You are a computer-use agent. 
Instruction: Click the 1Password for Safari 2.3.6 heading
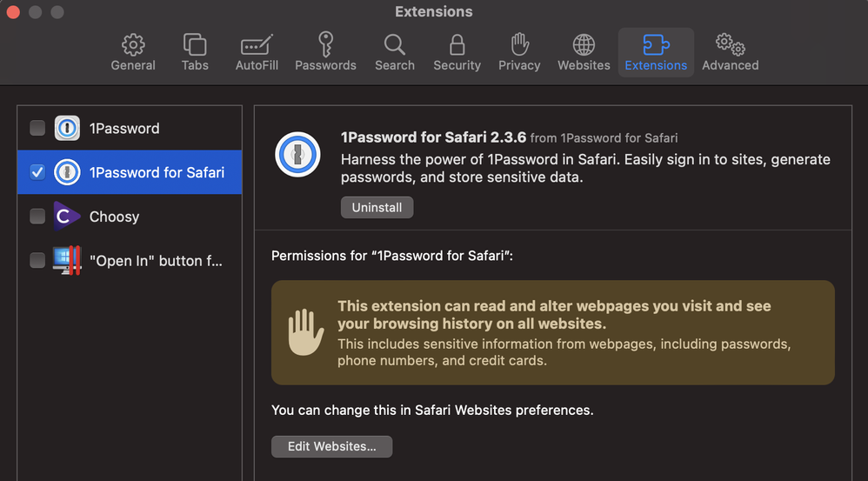433,137
